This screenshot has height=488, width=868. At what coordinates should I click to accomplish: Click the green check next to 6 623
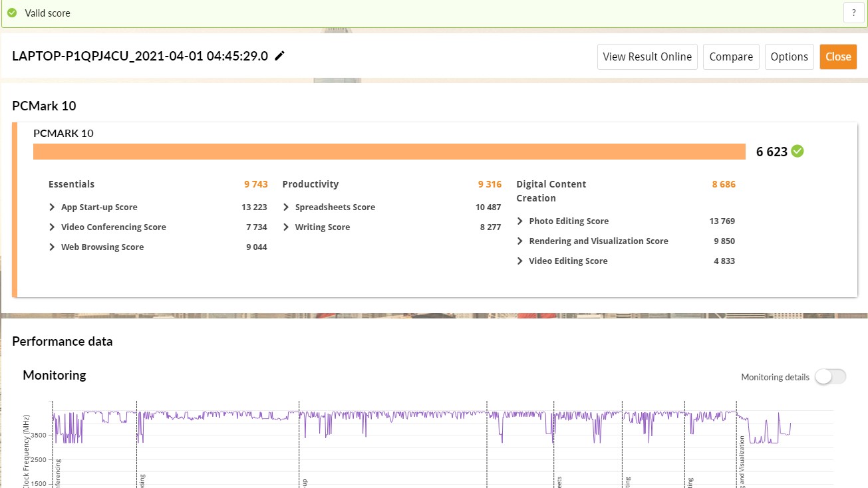[798, 151]
